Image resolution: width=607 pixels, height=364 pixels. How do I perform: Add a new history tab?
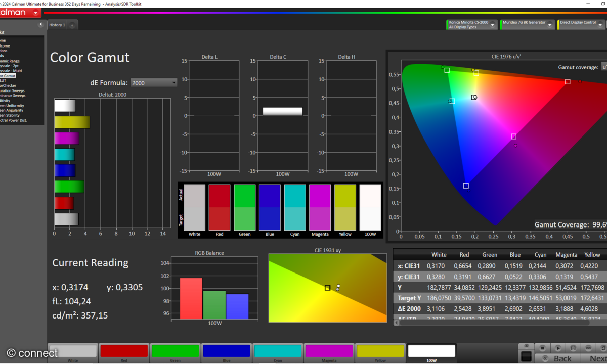pyautogui.click(x=72, y=25)
